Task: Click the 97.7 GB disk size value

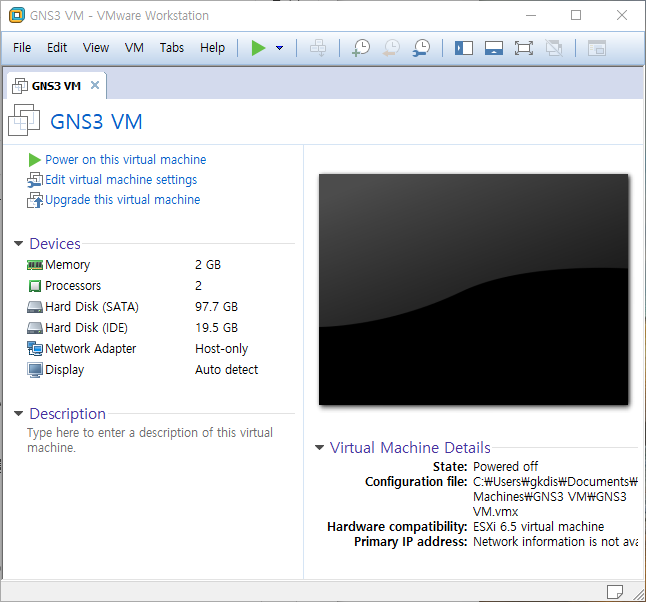Action: click(x=216, y=307)
